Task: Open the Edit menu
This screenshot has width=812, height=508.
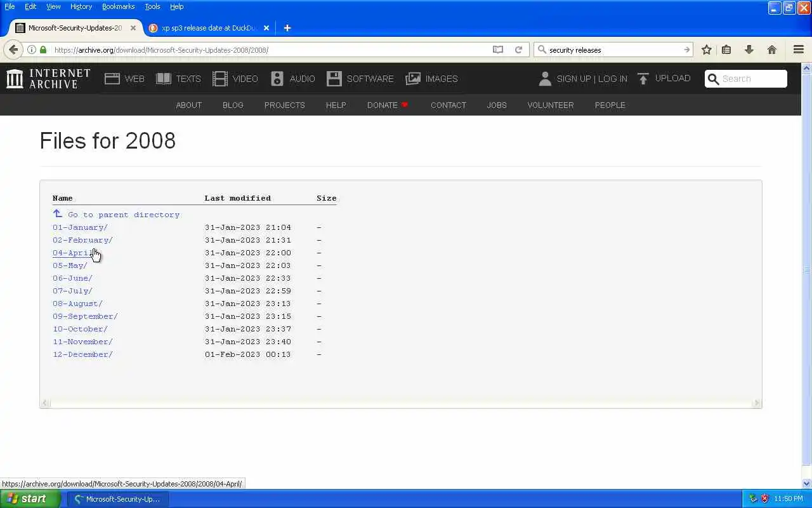Action: pos(30,6)
